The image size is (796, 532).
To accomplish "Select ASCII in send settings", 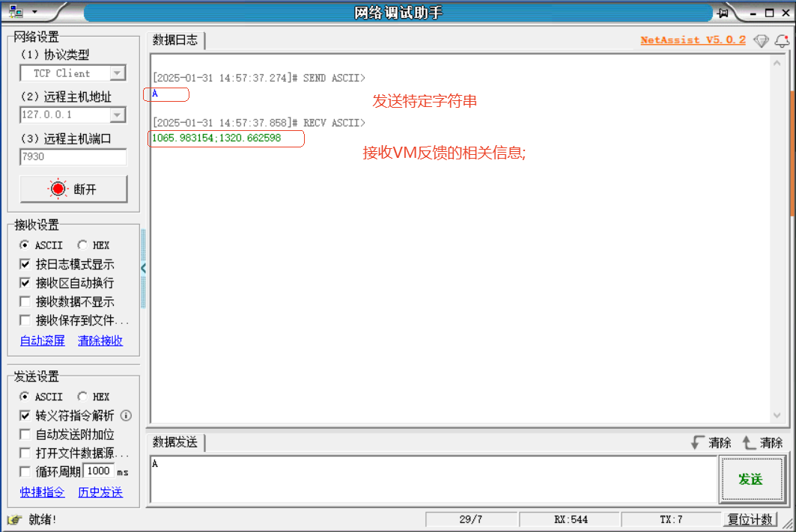I will pyautogui.click(x=42, y=397).
